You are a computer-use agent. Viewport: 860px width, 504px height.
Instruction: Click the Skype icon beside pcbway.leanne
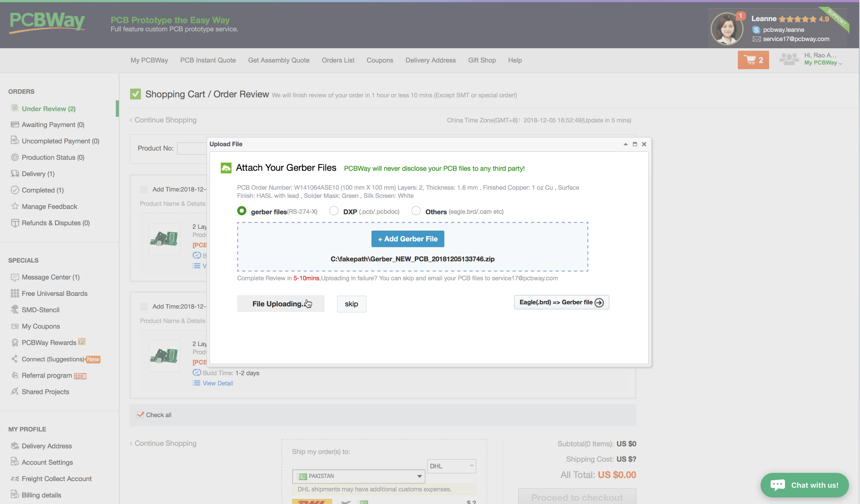pos(756,30)
